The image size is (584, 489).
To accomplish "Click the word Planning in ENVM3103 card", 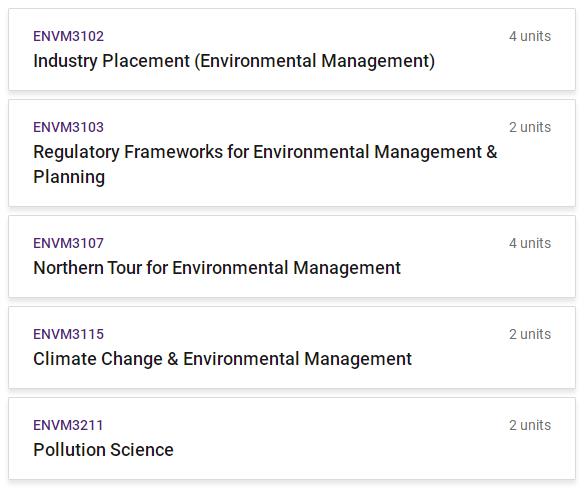I will click(69, 177).
